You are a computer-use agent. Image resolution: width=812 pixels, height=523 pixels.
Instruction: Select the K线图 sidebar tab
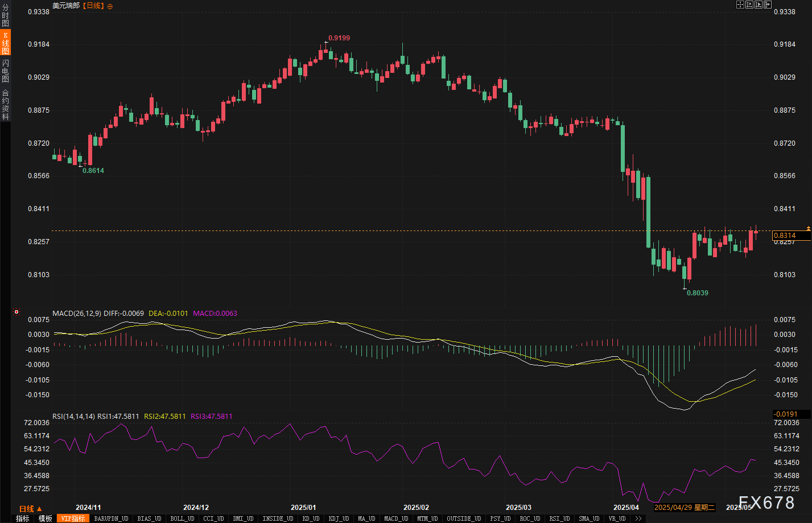pyautogui.click(x=5, y=43)
